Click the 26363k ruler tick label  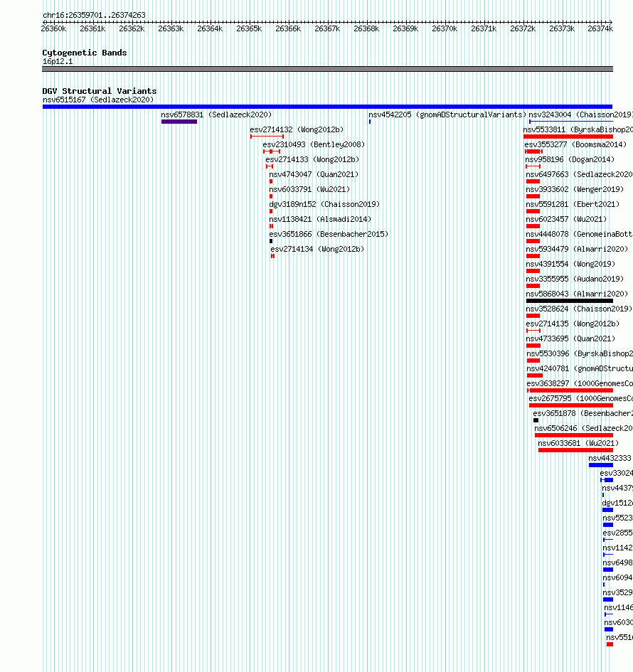(x=171, y=29)
